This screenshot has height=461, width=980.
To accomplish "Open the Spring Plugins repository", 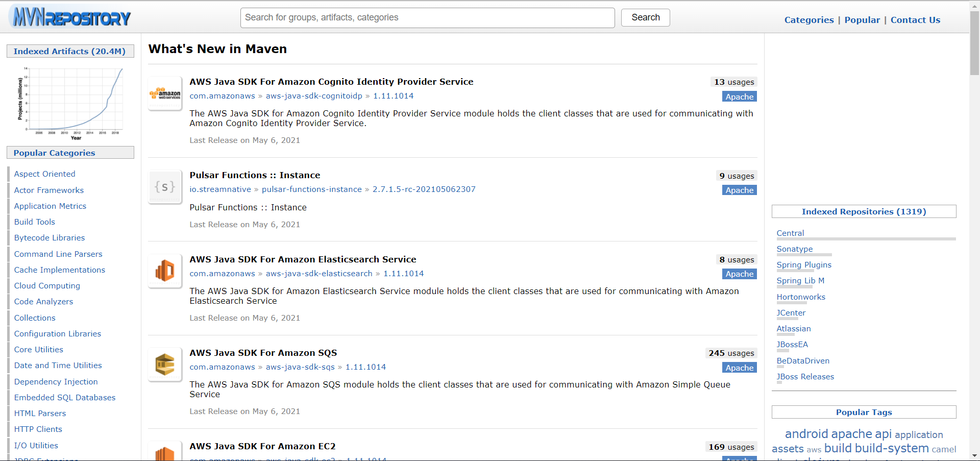I will (804, 265).
